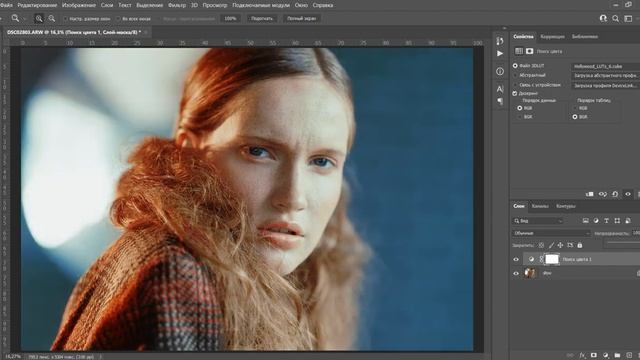Hide the background layer eye
Image resolution: width=640 pixels, height=360 pixels.
point(516,273)
